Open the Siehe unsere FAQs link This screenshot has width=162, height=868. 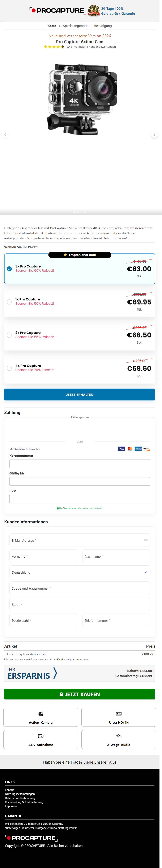tap(100, 762)
